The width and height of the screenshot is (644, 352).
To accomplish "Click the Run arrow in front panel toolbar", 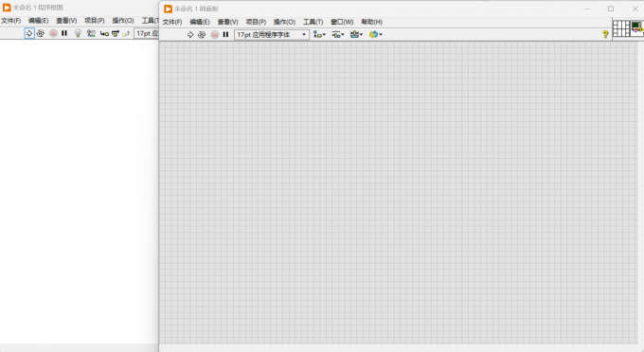I will point(190,35).
